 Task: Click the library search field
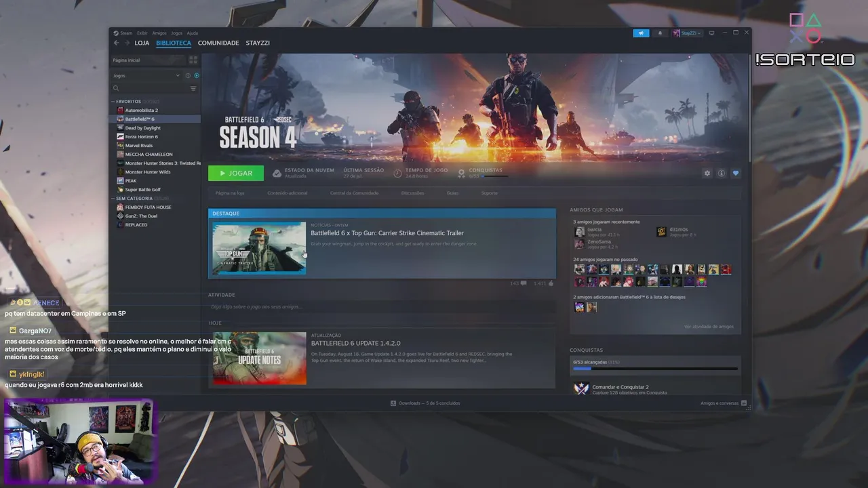pos(154,88)
